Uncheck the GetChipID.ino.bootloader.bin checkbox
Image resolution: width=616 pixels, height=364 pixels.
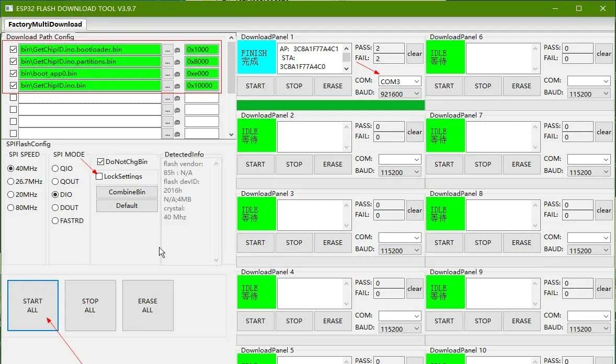pos(14,50)
